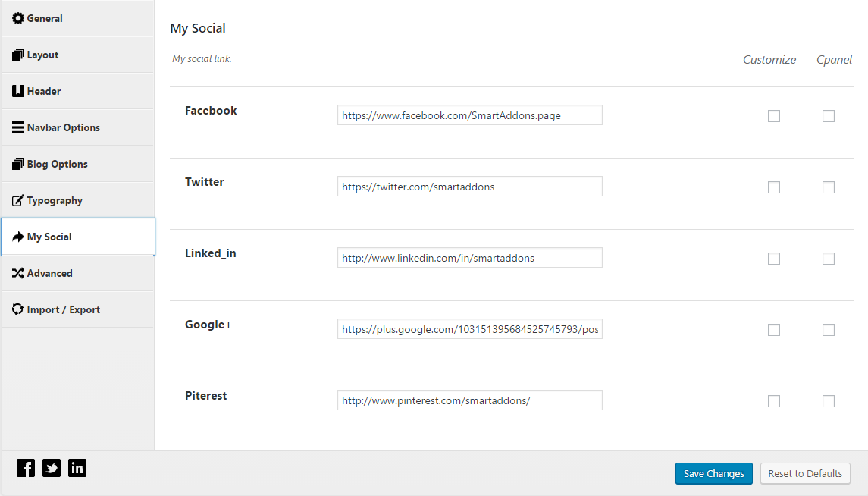The image size is (868, 496).
Task: Select the Customize checkbox for Piterest
Action: [774, 400]
